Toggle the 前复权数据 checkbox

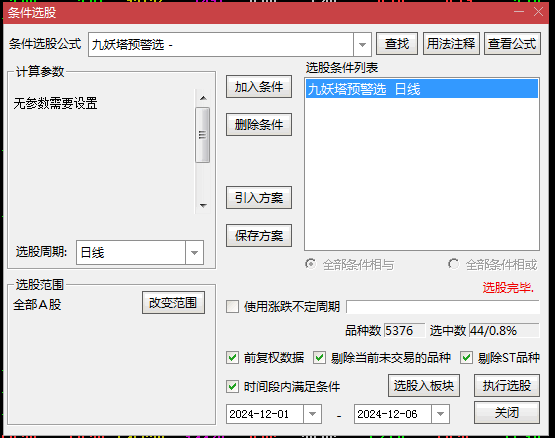[233, 358]
